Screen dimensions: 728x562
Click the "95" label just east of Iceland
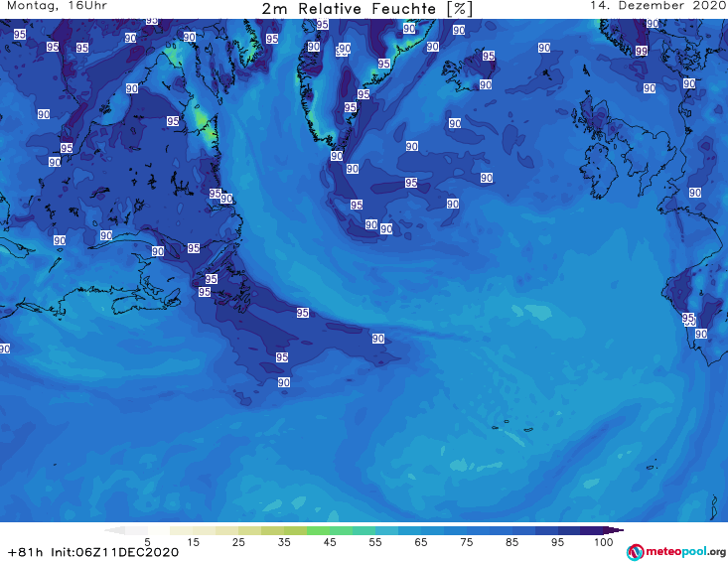pos(488,56)
